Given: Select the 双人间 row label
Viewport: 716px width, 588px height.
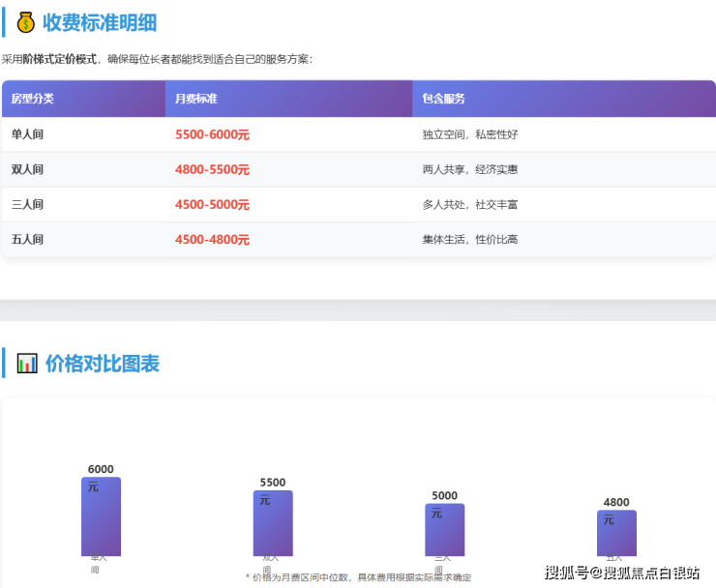Looking at the screenshot, I should [x=28, y=169].
